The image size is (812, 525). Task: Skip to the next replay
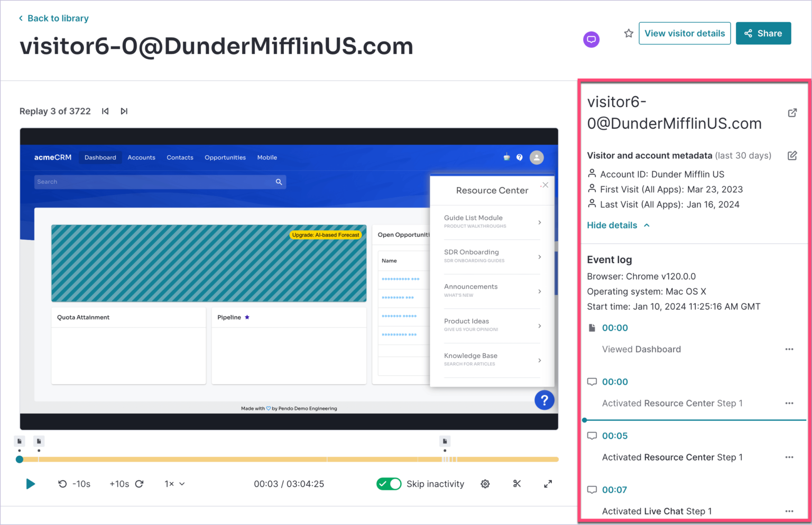(x=124, y=111)
